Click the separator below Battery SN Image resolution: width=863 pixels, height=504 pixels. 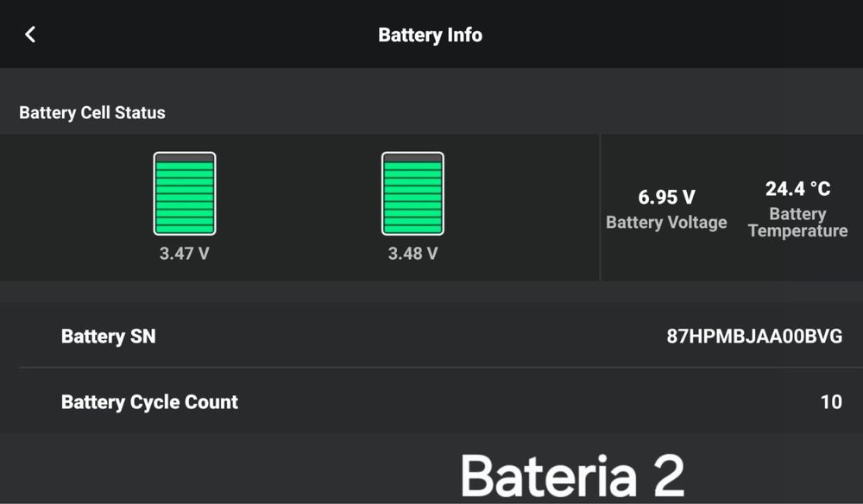tap(431, 368)
